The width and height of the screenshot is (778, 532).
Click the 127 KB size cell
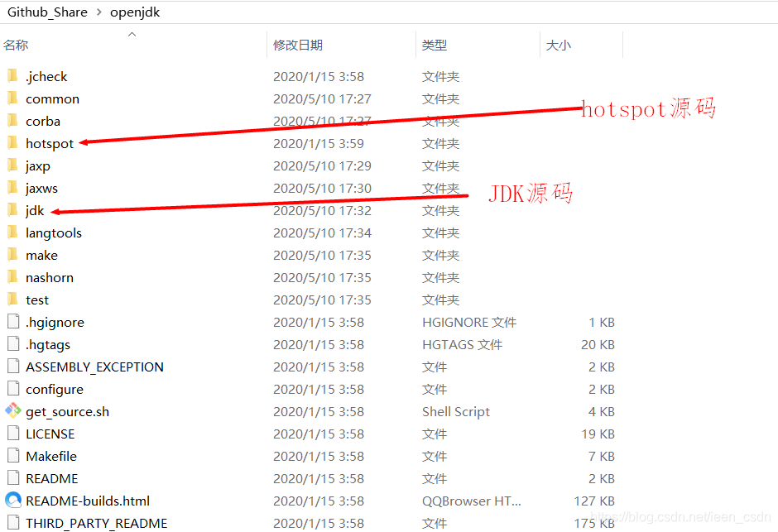(x=594, y=501)
